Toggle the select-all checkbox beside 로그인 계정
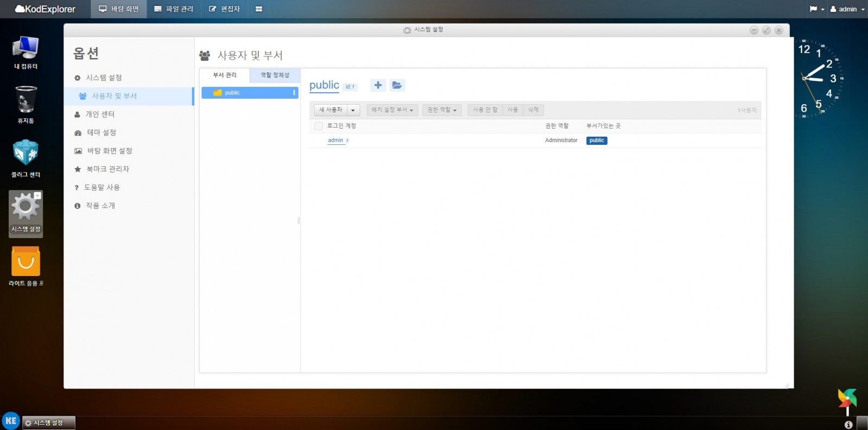 coord(318,126)
